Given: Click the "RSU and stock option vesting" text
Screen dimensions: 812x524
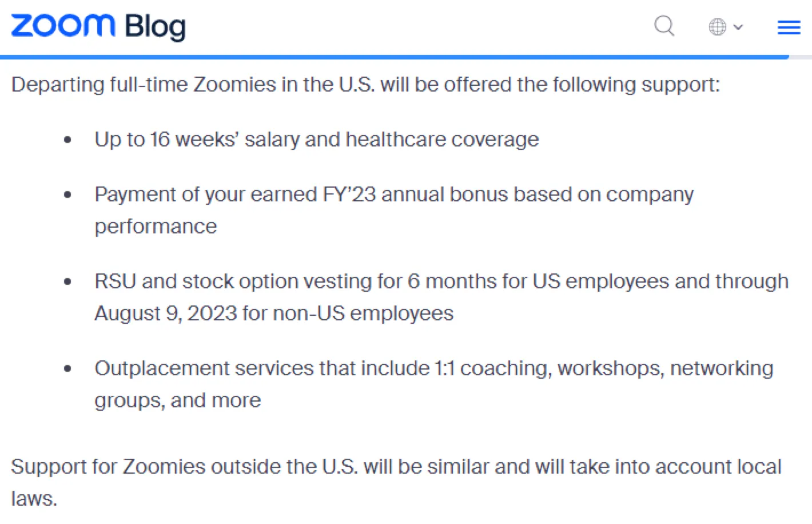Looking at the screenshot, I should (441, 281).
